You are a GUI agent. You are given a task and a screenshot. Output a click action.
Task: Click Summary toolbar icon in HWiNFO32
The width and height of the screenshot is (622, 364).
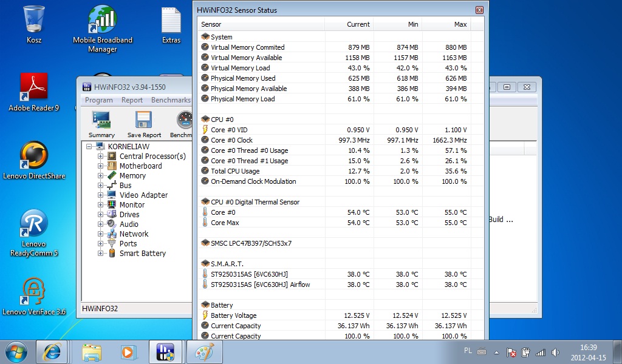coord(101,124)
